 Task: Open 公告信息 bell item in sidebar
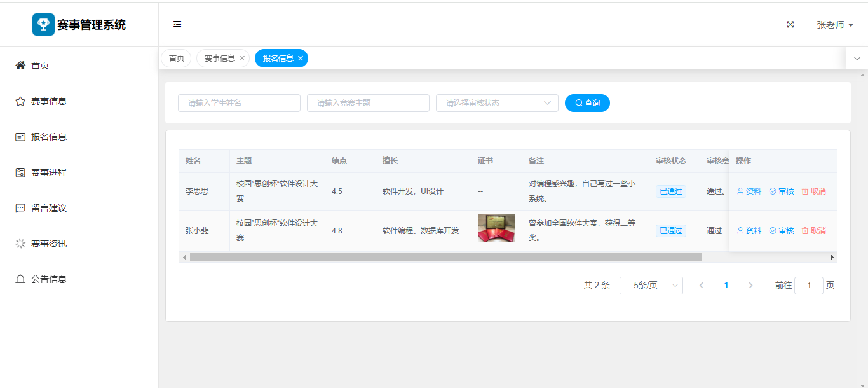tap(48, 279)
